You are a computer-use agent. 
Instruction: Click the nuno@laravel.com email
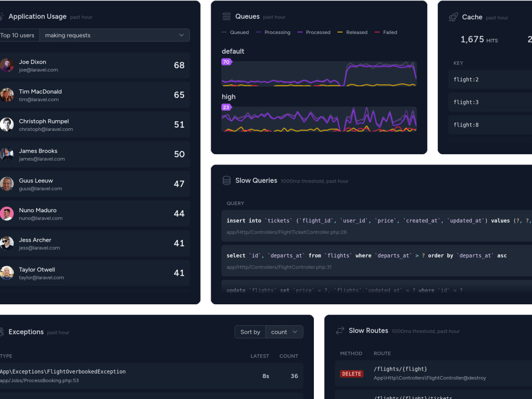(41, 218)
